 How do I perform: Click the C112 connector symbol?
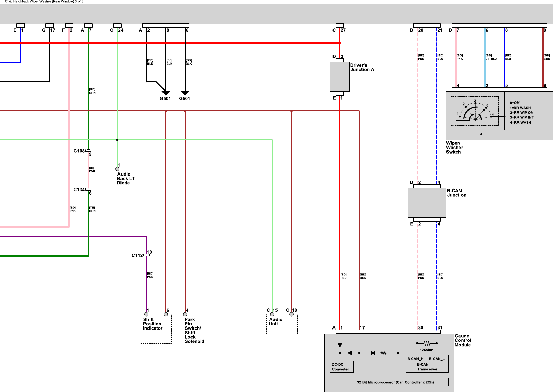pyautogui.click(x=146, y=255)
